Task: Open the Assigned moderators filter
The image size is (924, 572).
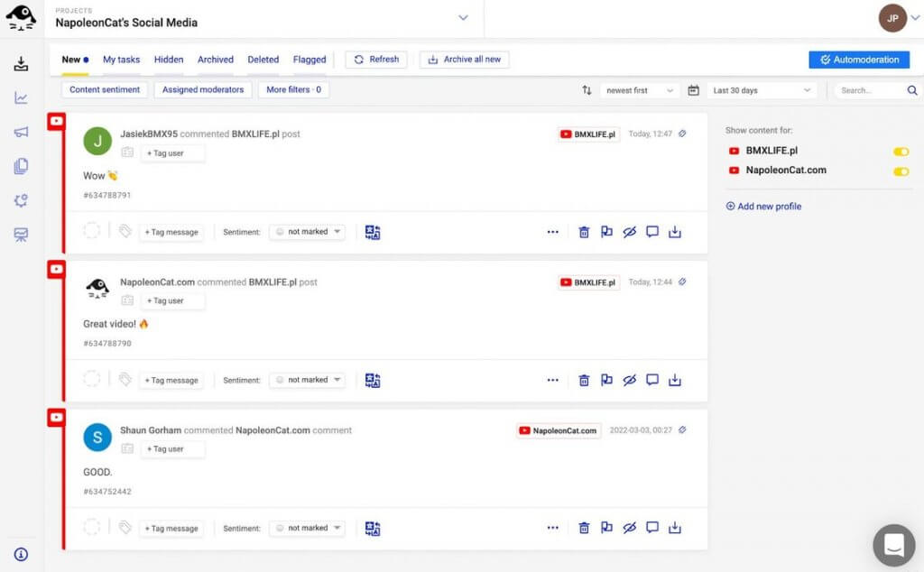Action: tap(203, 89)
